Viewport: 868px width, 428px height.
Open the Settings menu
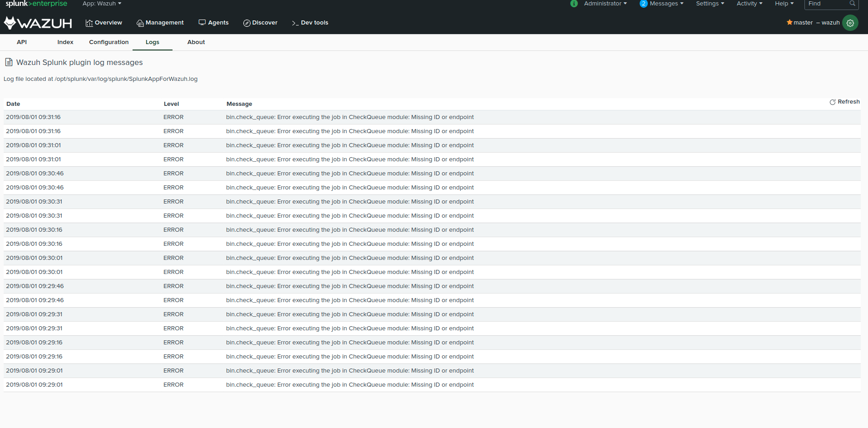[709, 4]
